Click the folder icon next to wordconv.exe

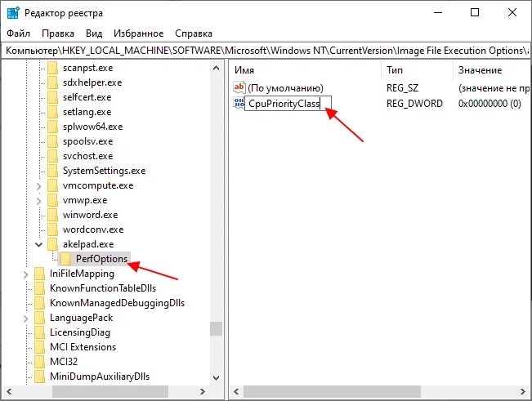[52, 229]
